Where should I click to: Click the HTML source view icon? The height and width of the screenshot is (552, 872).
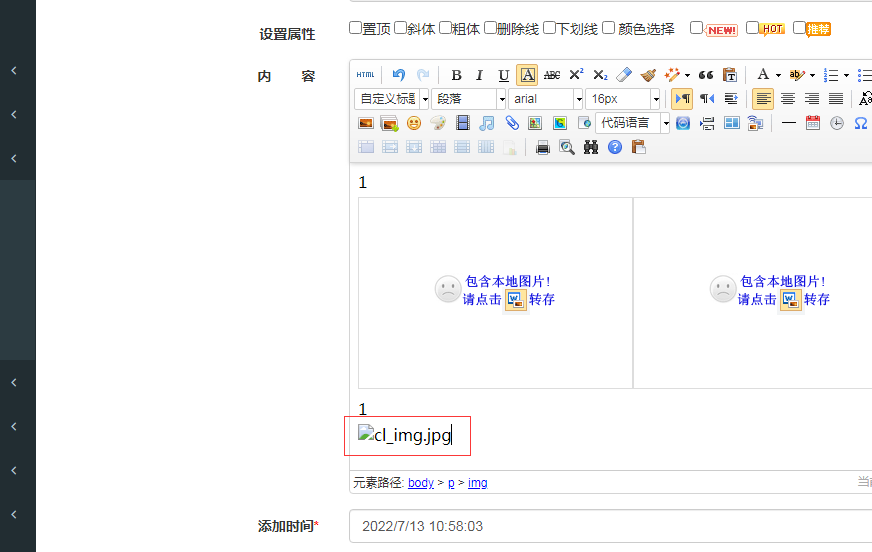pyautogui.click(x=366, y=75)
